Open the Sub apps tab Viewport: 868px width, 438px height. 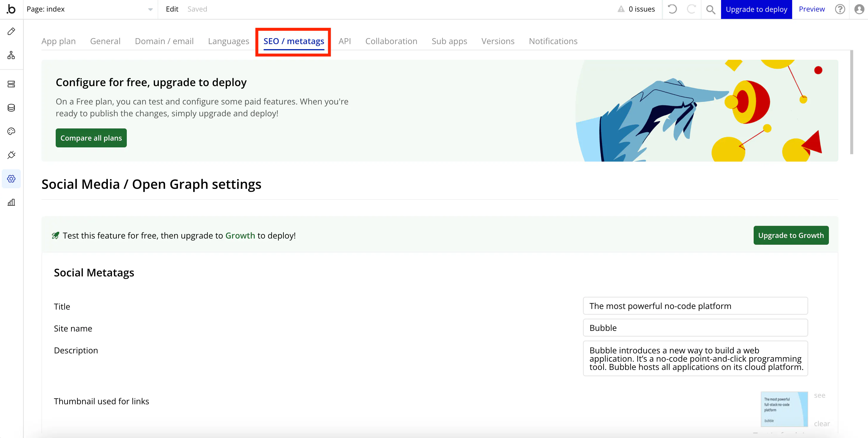(x=449, y=41)
